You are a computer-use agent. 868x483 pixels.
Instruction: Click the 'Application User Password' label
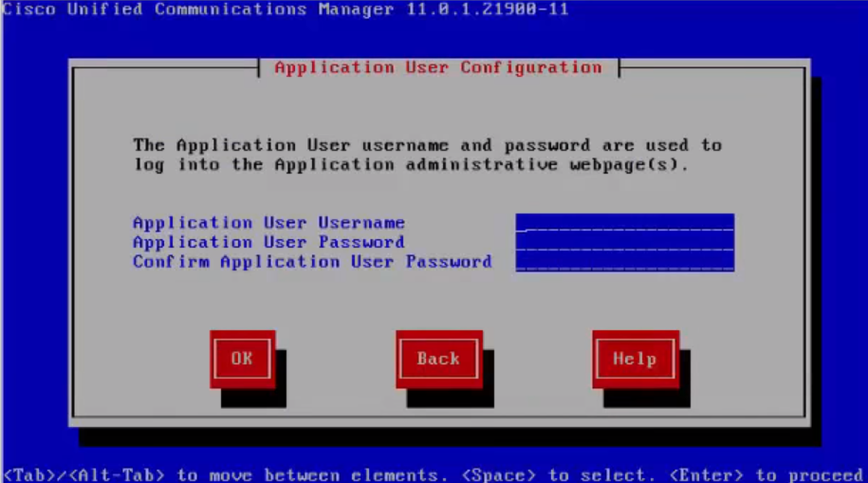click(269, 243)
